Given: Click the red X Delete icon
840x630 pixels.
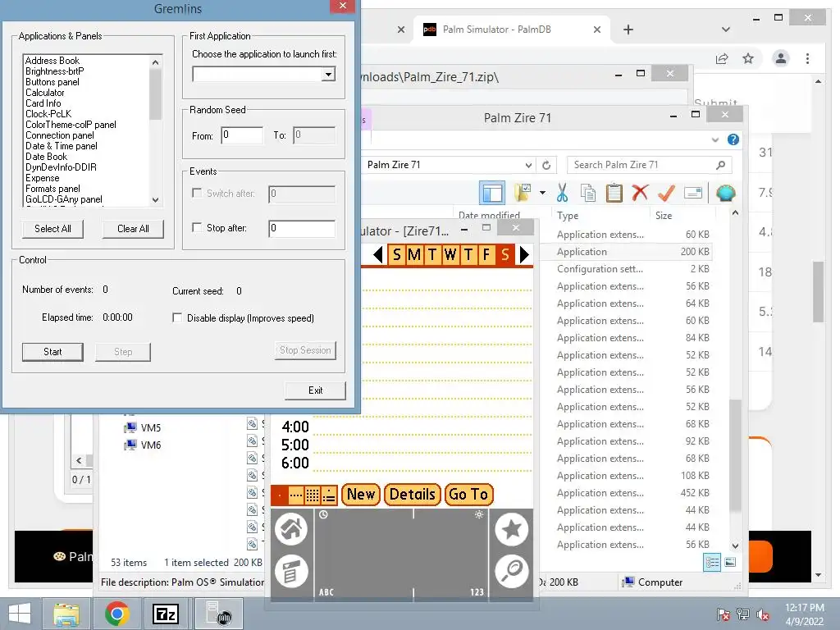Looking at the screenshot, I should [640, 193].
